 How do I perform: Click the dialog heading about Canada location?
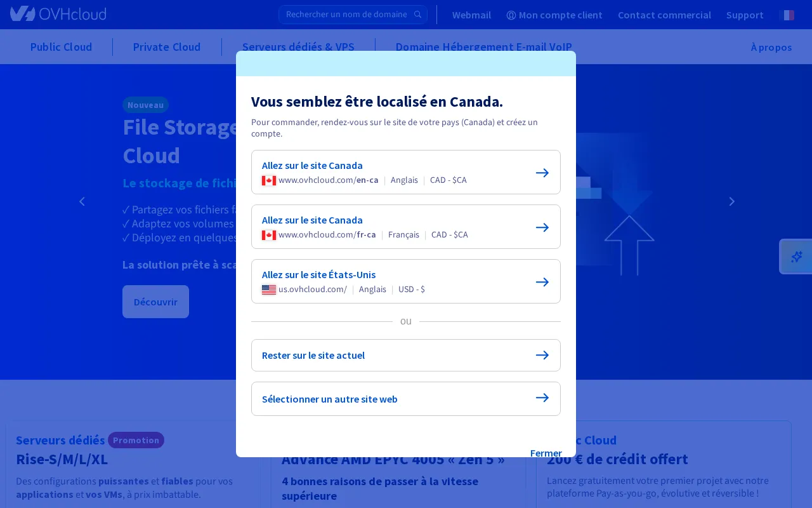coord(377,102)
